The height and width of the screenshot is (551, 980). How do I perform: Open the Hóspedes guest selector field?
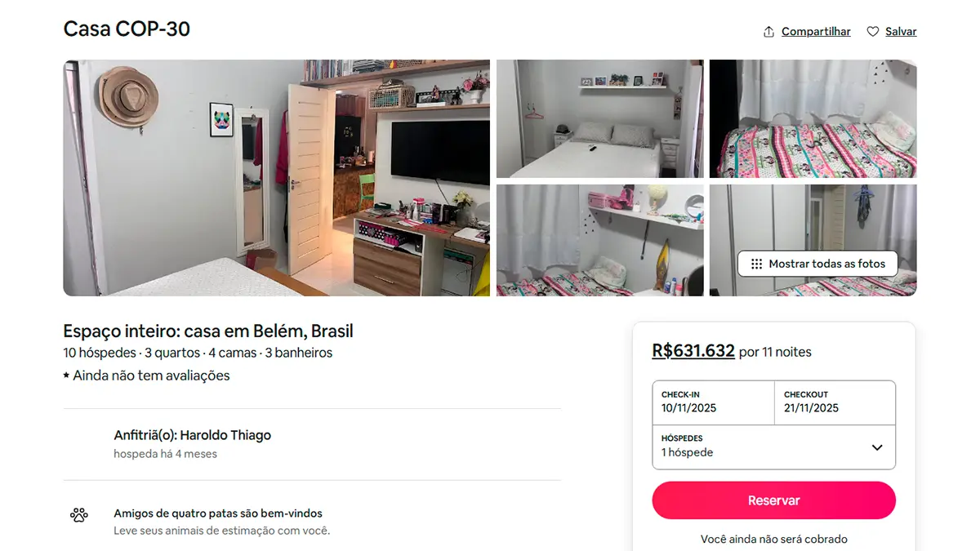point(773,447)
